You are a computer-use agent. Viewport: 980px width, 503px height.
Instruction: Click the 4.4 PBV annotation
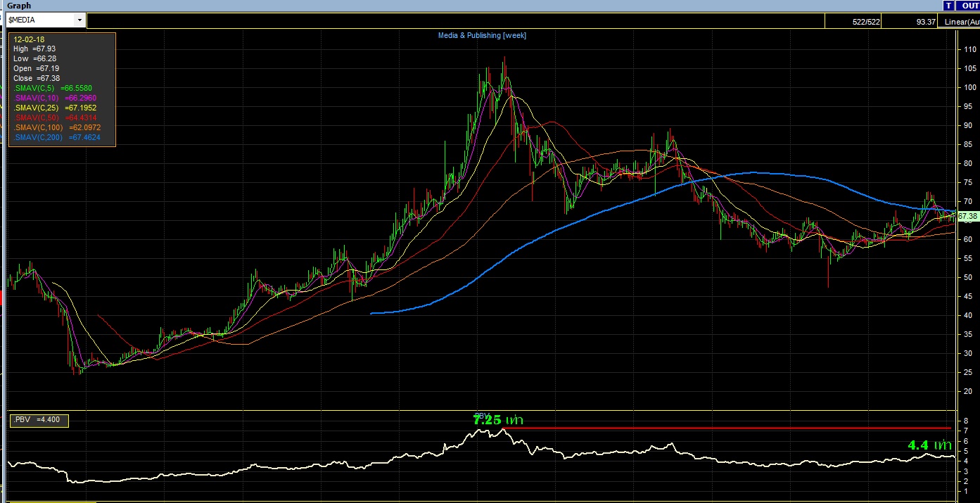point(929,445)
